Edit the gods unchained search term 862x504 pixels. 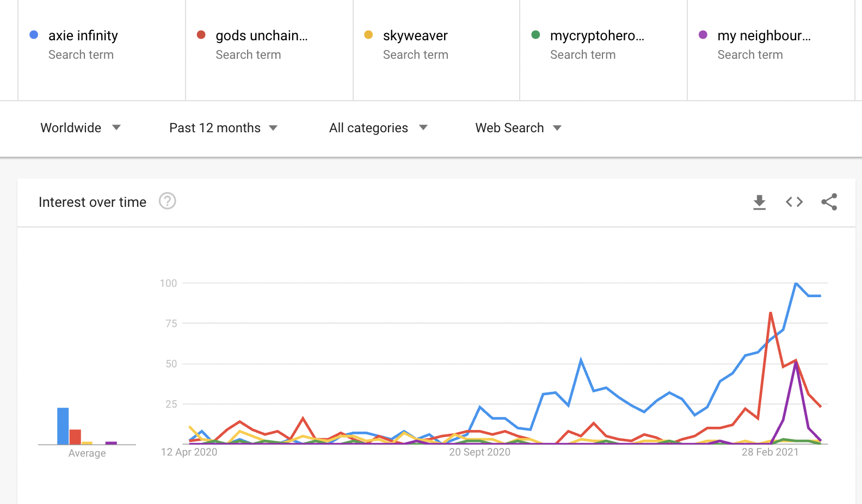pos(261,36)
